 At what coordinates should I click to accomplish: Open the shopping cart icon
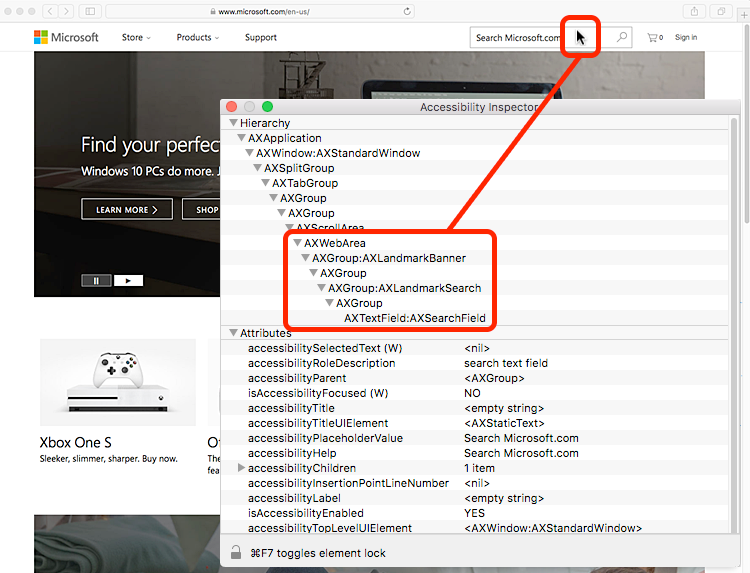(654, 38)
